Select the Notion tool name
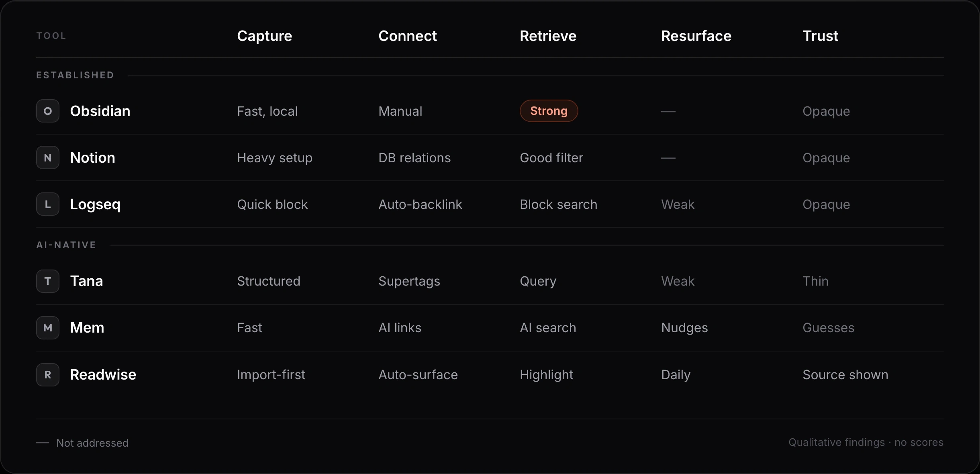 coord(92,157)
